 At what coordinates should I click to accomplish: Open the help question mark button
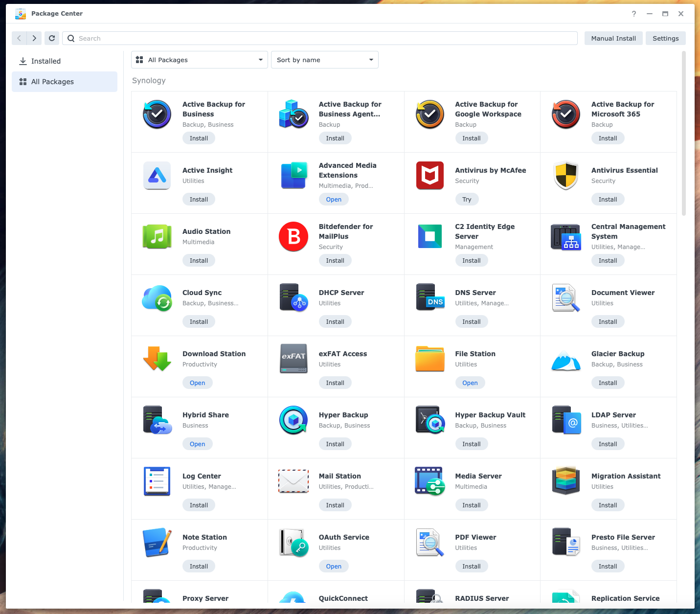point(634,14)
